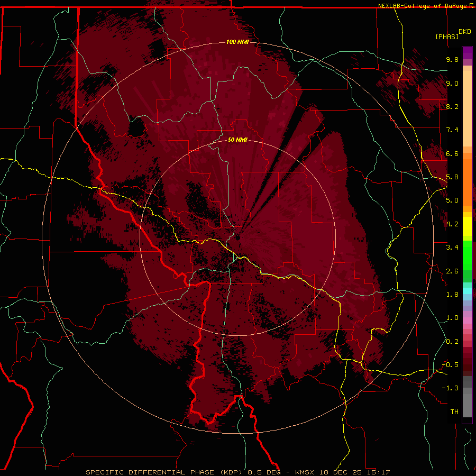Viewport: 476px width, 476px height.
Task: Click the 15:17 timestamp in caption
Action: tap(378, 472)
